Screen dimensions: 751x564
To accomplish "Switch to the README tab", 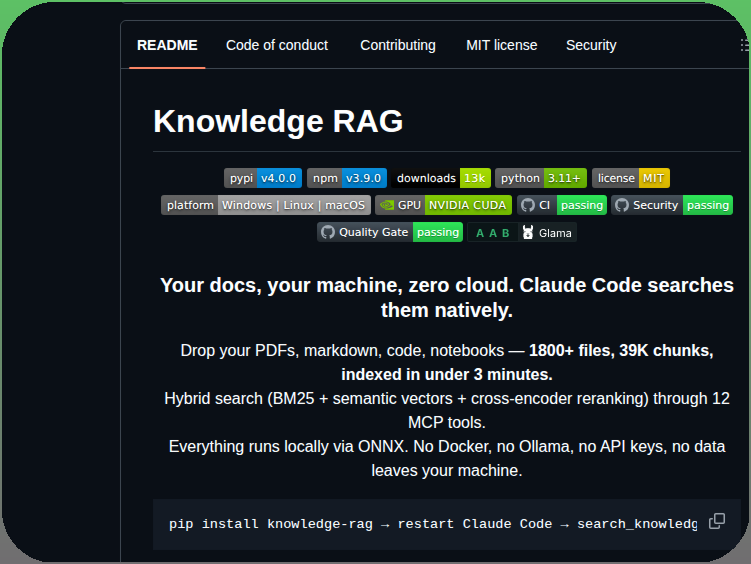I will click(167, 45).
